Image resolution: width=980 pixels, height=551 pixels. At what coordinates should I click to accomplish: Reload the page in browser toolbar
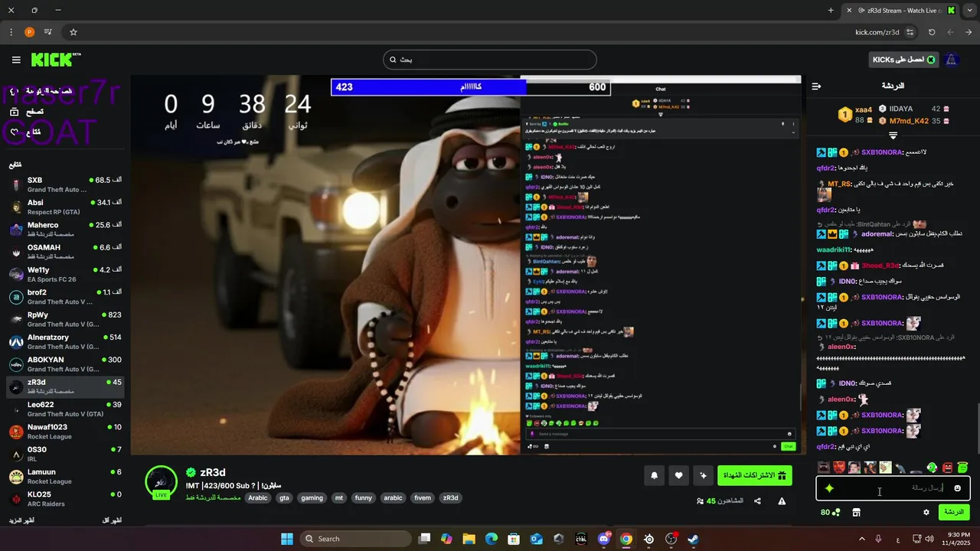coord(931,32)
